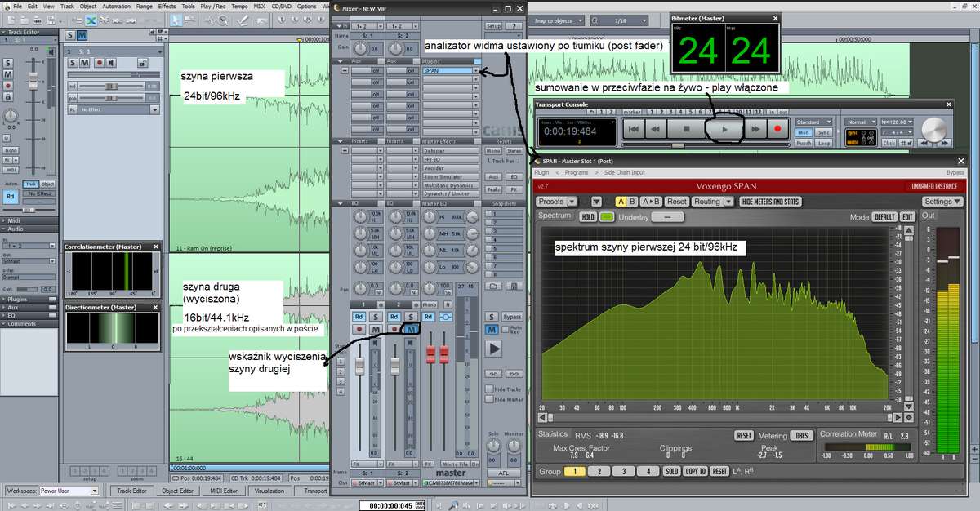
Task: Open Automation menu in main menu bar
Action: [x=116, y=6]
